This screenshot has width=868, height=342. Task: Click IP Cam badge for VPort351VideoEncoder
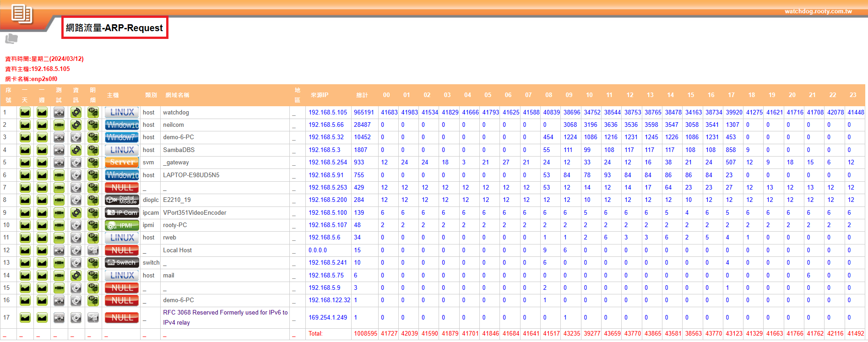click(122, 212)
